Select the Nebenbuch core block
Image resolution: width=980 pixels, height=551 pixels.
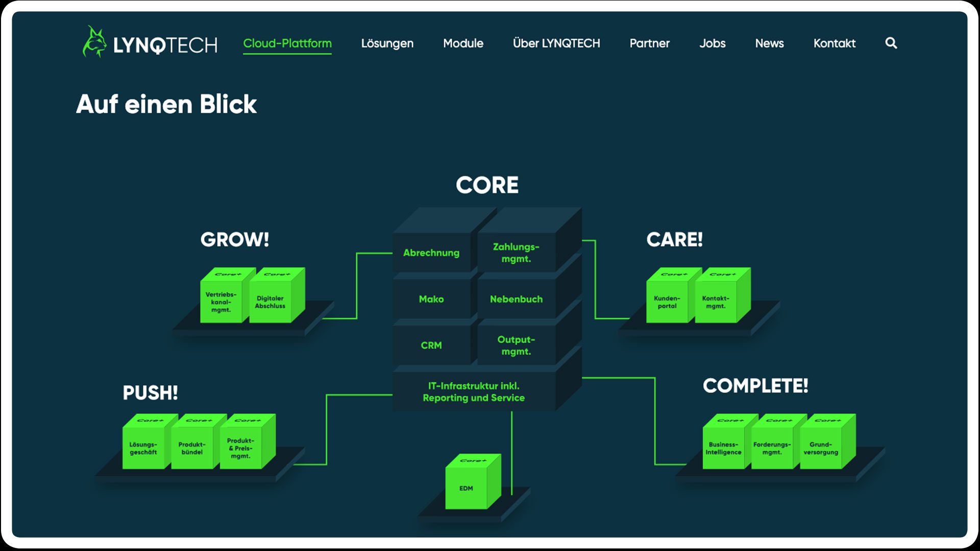[516, 299]
